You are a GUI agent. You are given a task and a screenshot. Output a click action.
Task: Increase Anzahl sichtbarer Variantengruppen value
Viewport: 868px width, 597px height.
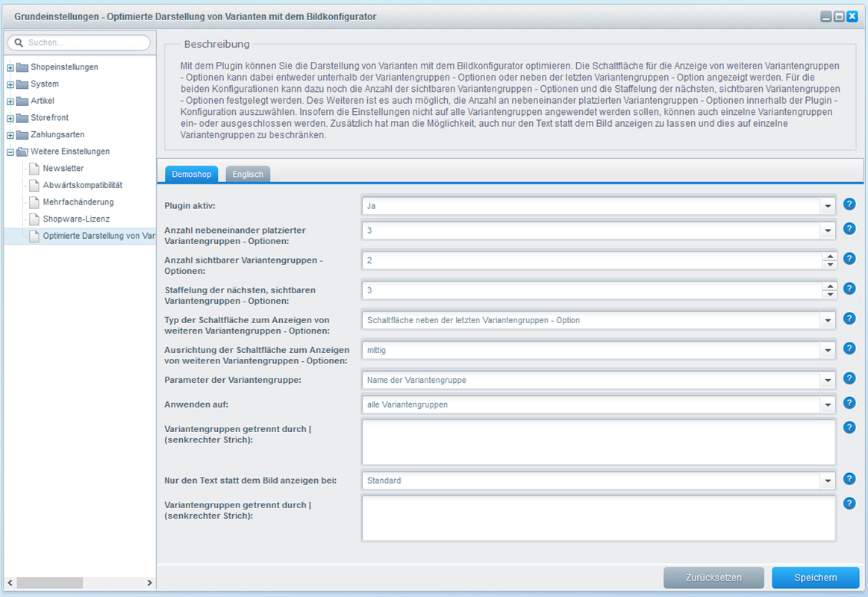[x=829, y=256]
